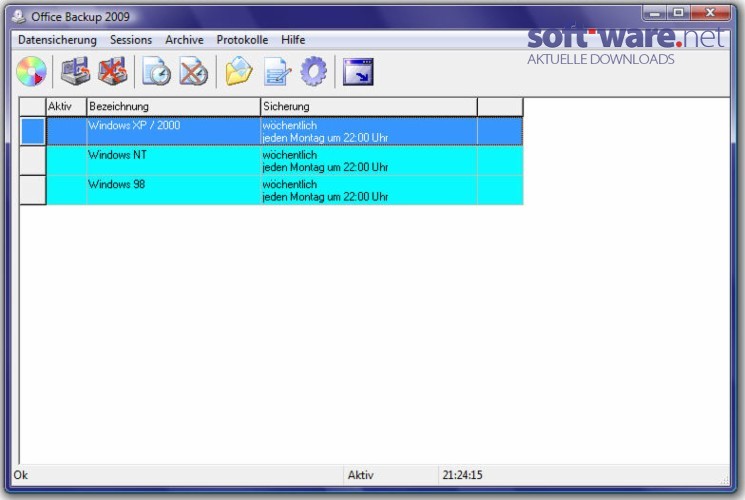Click the window with arrow toolbar icon
The image size is (745, 500).
[358, 72]
